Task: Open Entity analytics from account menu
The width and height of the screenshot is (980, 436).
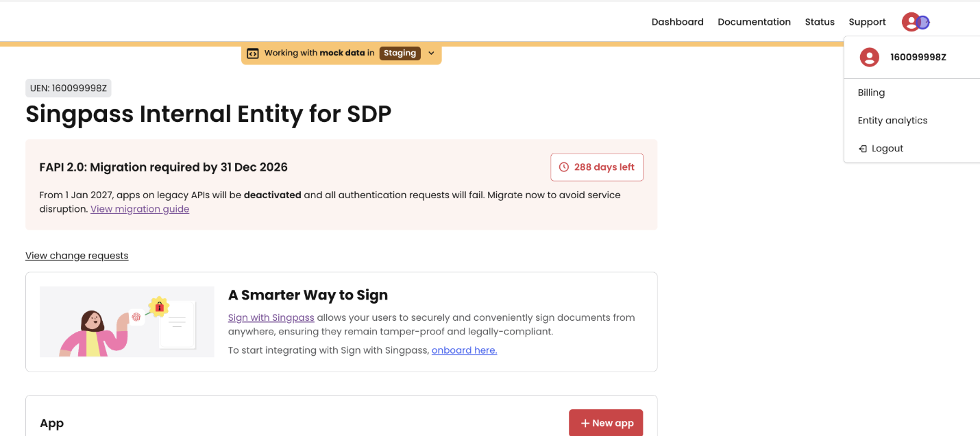Action: point(892,121)
